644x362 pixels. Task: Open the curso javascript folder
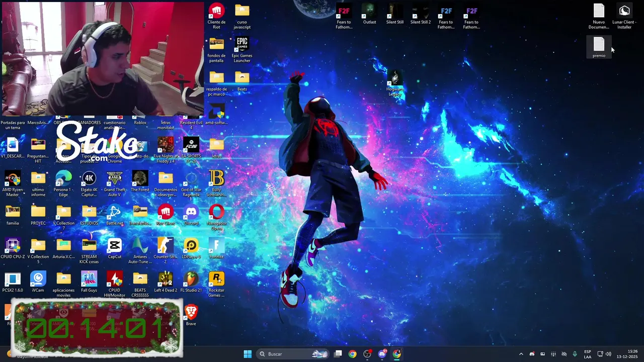point(242,16)
